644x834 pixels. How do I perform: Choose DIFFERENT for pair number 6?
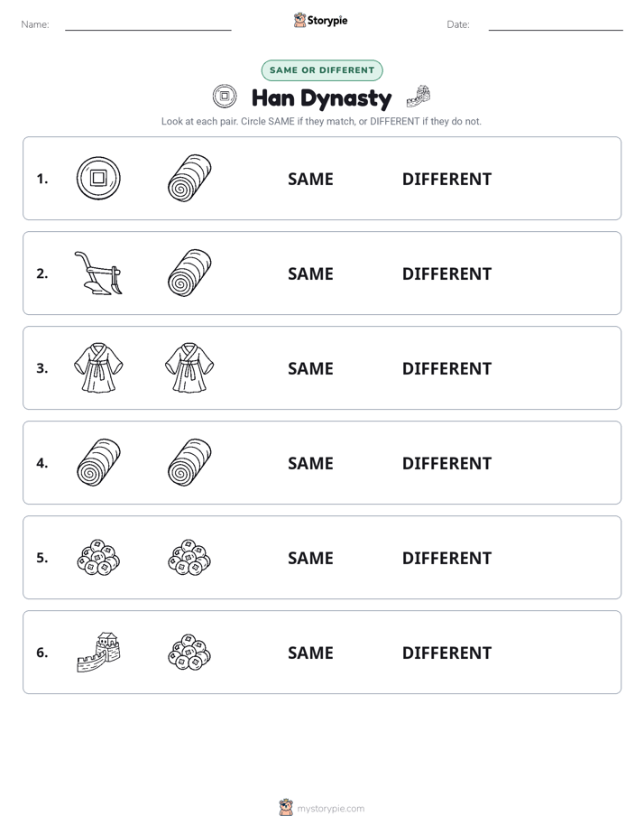coord(446,653)
